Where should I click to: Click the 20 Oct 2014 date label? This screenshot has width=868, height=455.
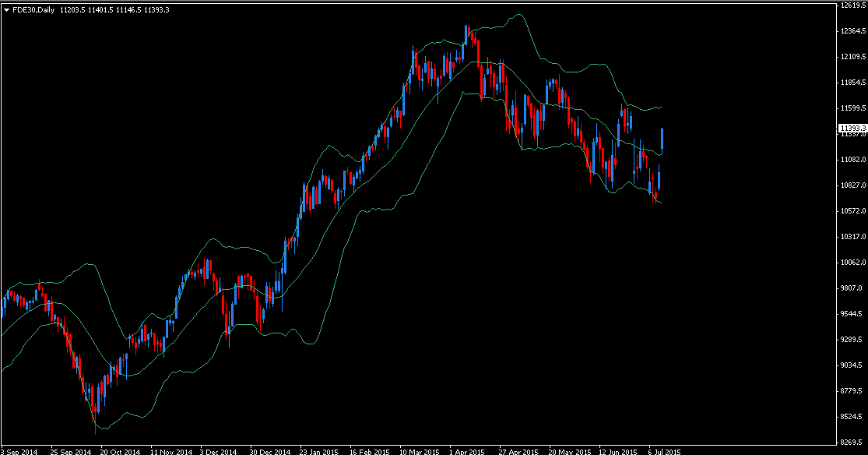pyautogui.click(x=120, y=452)
